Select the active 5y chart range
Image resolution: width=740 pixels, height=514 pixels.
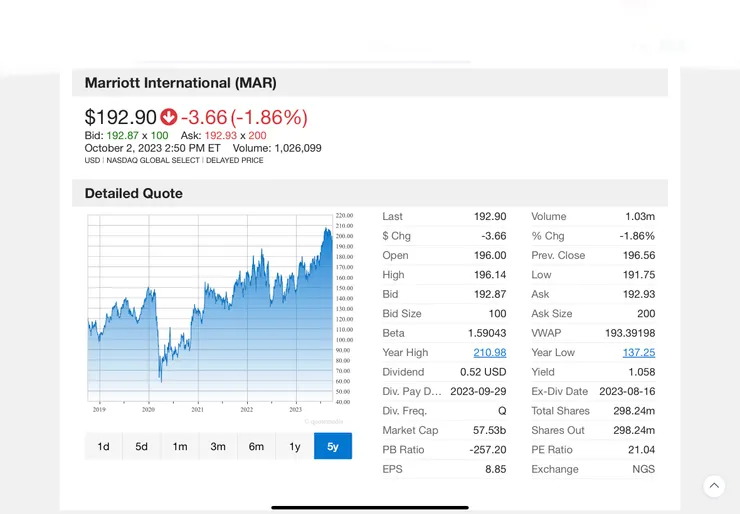pyautogui.click(x=333, y=446)
